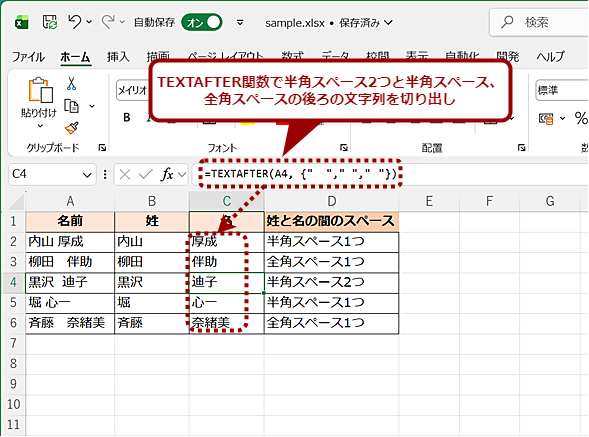Expand the Name Box dropdown arrow
The width and height of the screenshot is (589, 437).
click(x=87, y=175)
